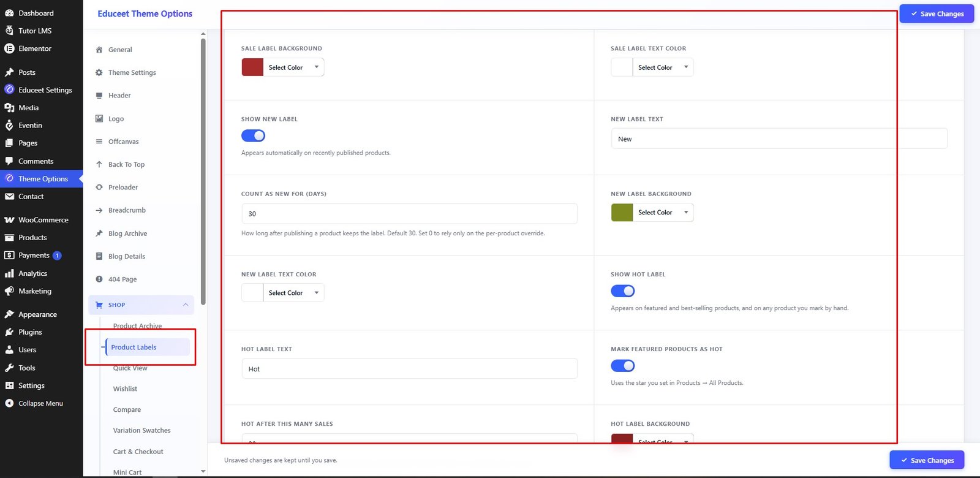This screenshot has width=980, height=478.
Task: Open WooCommerce via its sidebar icon
Action: coord(9,220)
